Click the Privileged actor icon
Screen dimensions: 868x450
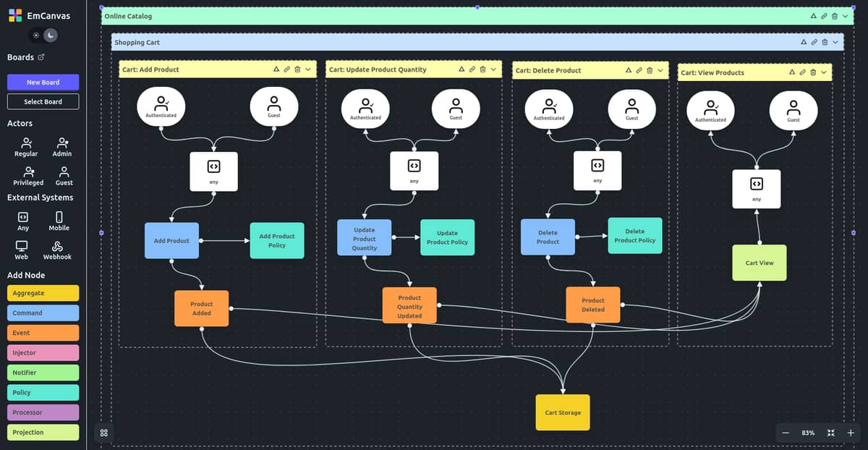[28, 171]
